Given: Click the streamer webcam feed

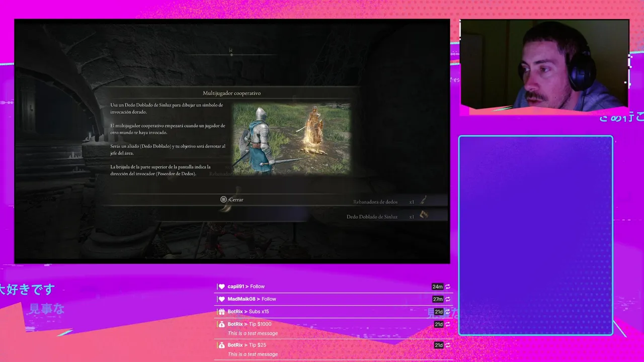Looking at the screenshot, I should [544, 64].
